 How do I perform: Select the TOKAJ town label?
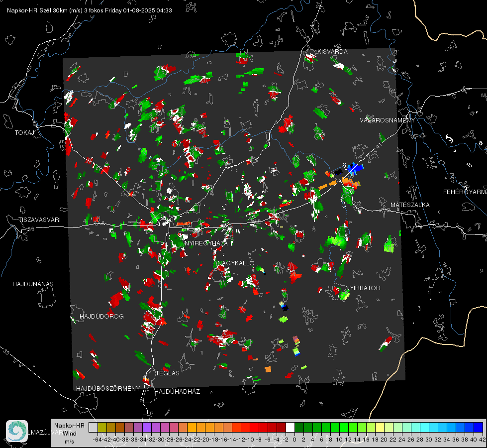point(24,133)
